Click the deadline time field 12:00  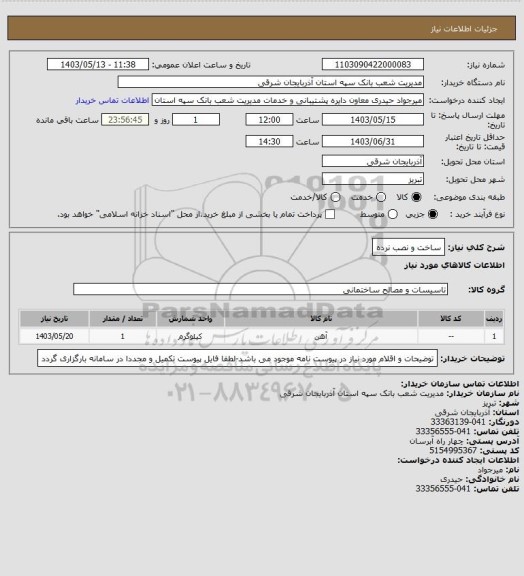point(269,120)
